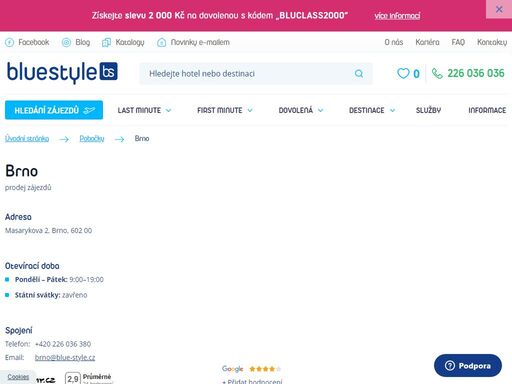
Task: Go to Úvodní stránka breadcrumb
Action: click(27, 138)
